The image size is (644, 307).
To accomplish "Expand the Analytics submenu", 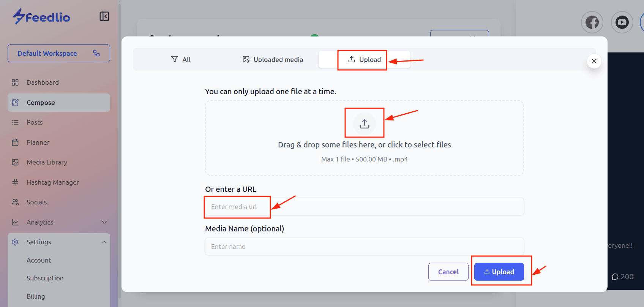I will click(x=104, y=222).
